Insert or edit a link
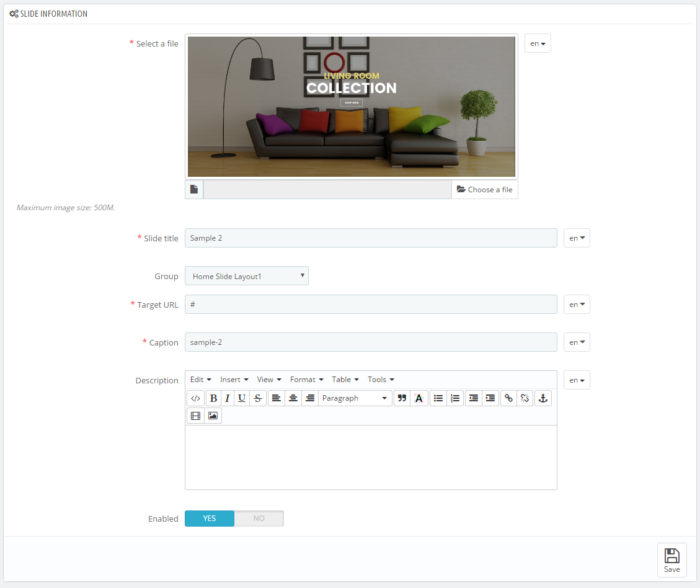700x588 pixels. click(x=508, y=398)
